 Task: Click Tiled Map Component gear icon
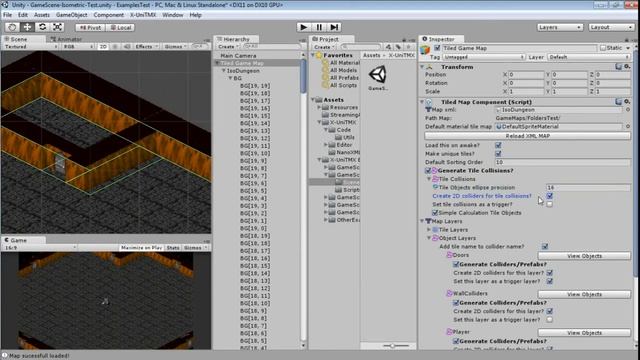coord(627,102)
